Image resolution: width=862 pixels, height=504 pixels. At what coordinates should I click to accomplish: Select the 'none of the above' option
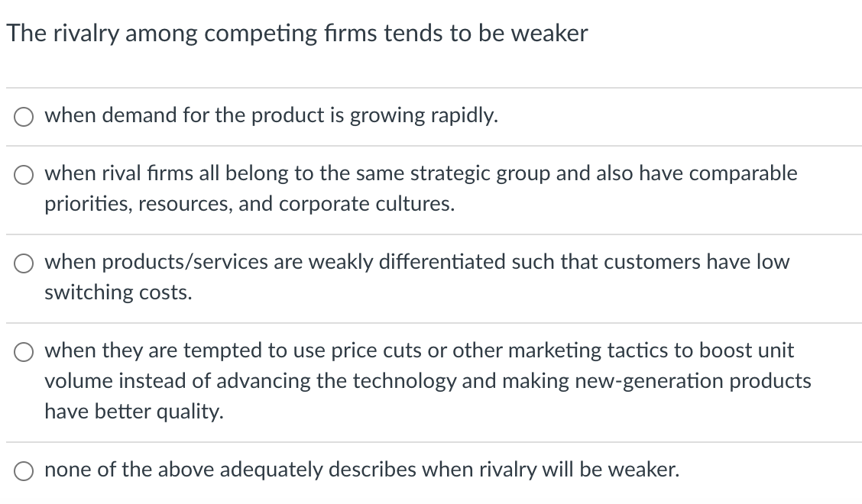click(23, 470)
